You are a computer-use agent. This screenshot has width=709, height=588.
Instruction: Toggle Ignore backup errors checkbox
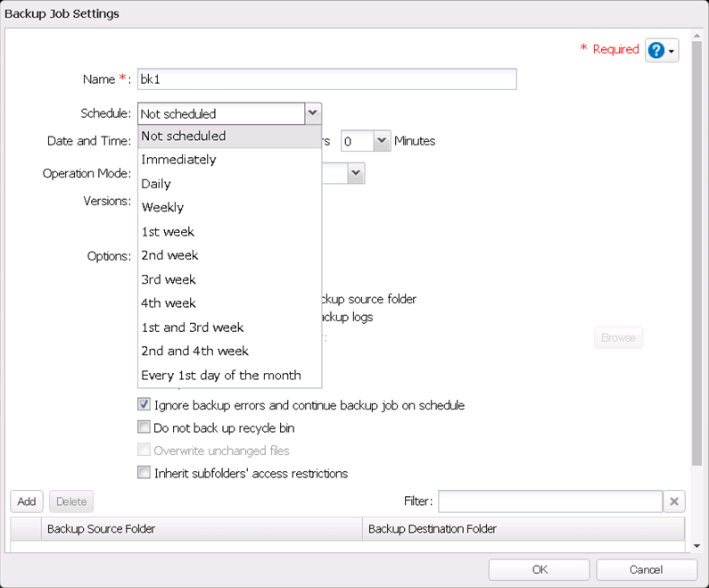(x=144, y=405)
